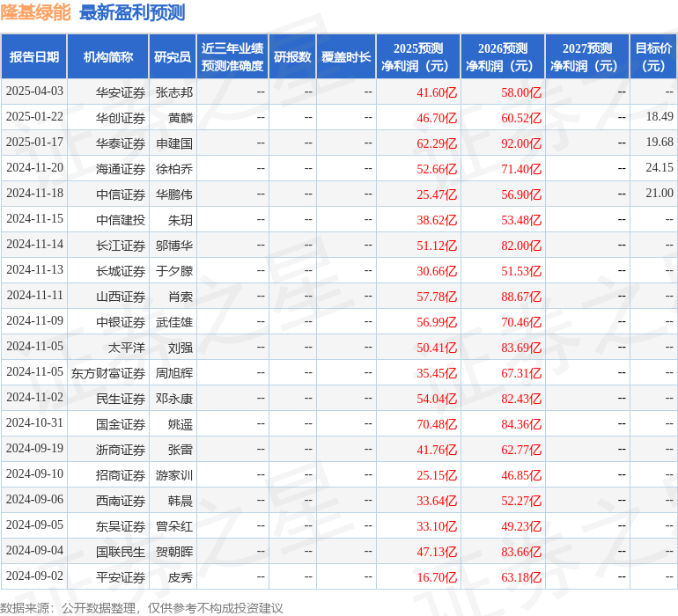Click analyst name 张雷
Viewport: 678px width, 616px height.
[181, 450]
